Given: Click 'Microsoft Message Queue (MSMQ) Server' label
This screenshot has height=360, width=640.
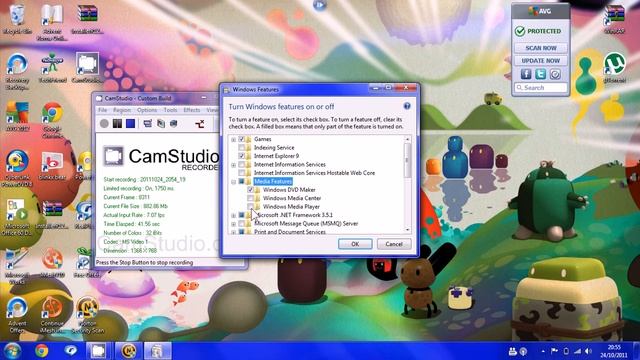Looking at the screenshot, I should click(x=306, y=224).
